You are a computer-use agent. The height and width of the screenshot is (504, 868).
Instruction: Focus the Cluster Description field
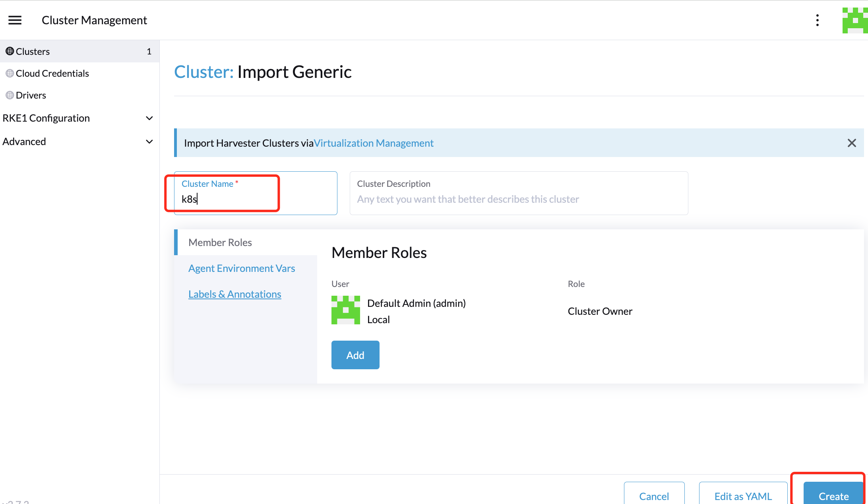(518, 199)
